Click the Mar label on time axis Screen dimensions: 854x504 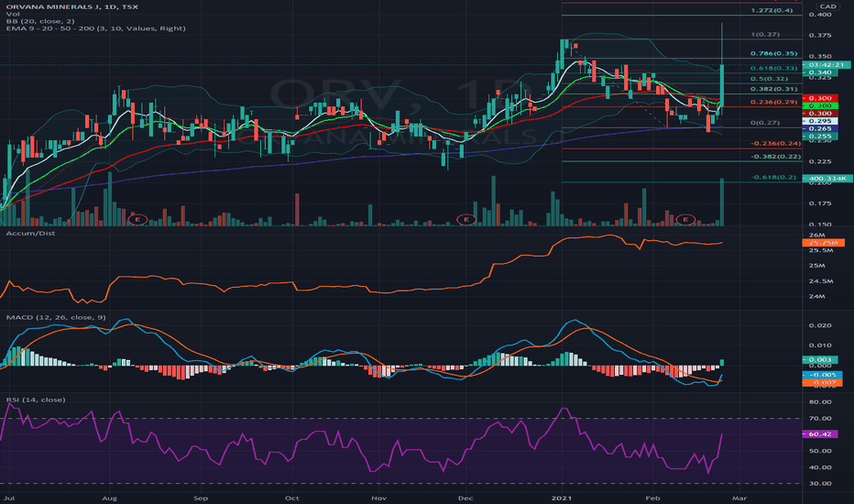click(x=739, y=498)
